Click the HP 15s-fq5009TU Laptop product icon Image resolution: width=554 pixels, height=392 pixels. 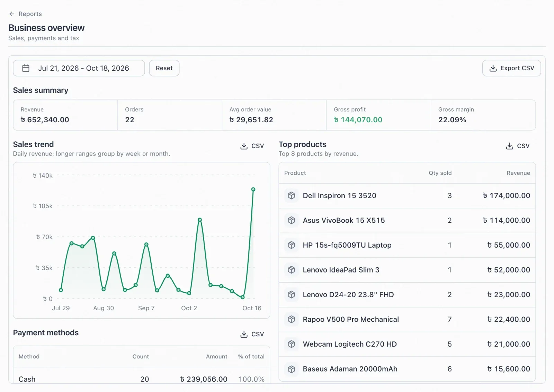[x=292, y=245]
